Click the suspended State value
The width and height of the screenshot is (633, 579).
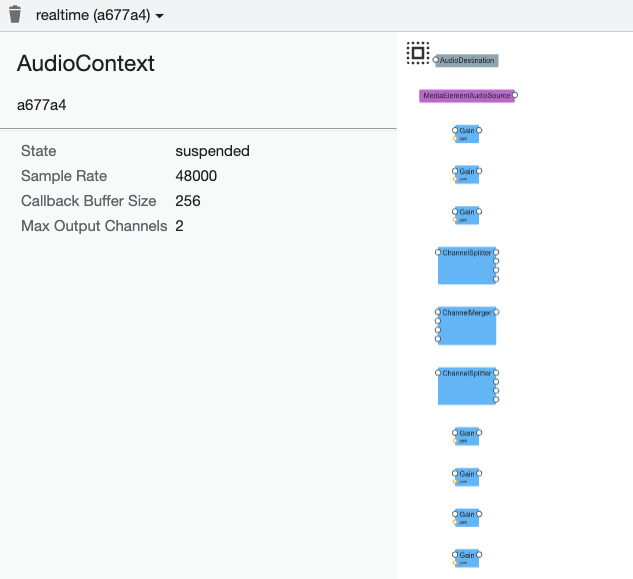pos(212,151)
